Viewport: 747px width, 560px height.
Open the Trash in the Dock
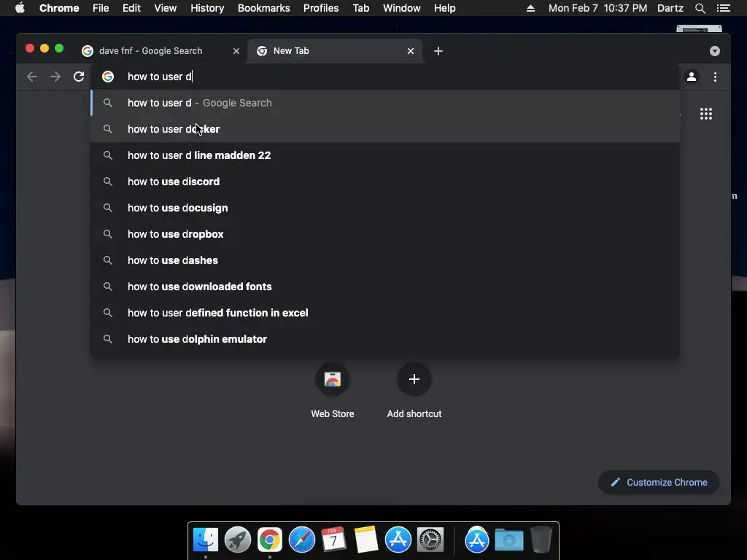[541, 540]
